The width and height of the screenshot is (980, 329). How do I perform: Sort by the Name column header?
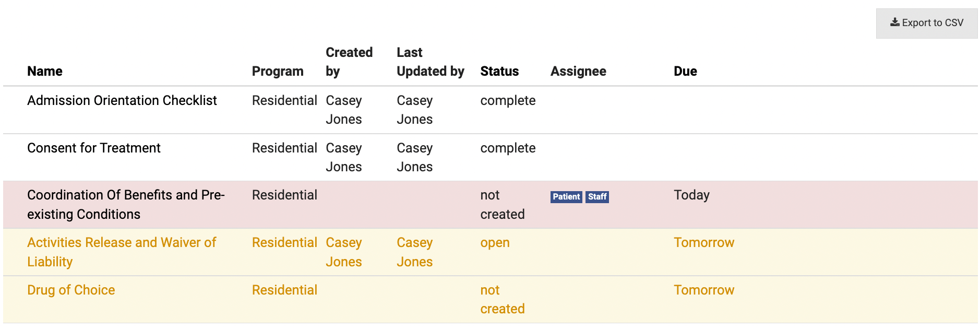pyautogui.click(x=45, y=72)
